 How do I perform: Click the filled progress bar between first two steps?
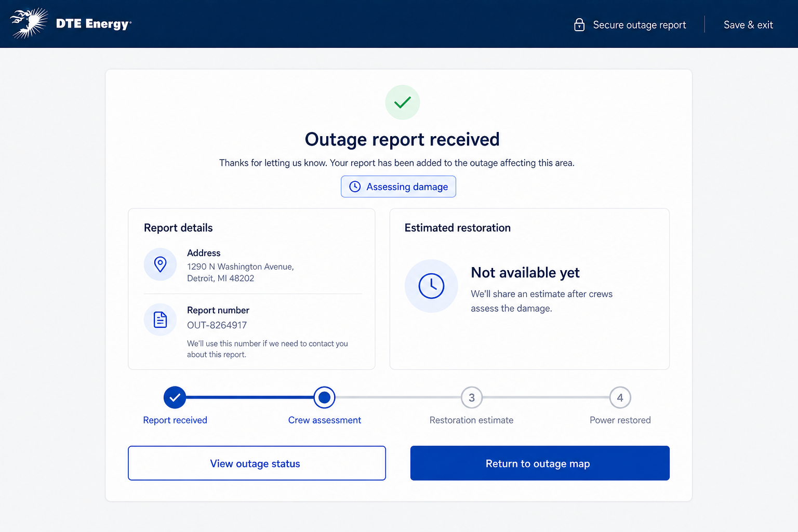click(x=250, y=397)
